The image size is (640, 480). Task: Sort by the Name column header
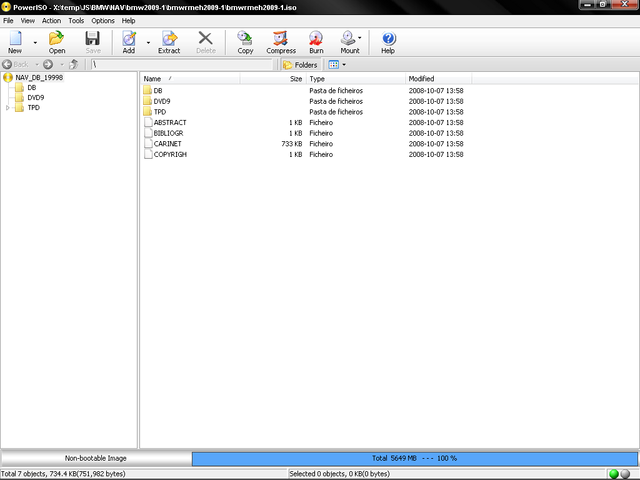click(190, 79)
